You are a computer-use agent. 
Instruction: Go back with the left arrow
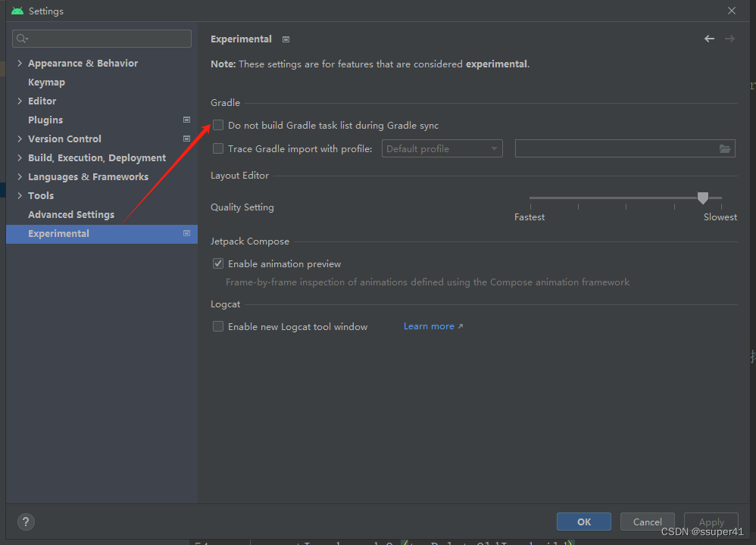pyautogui.click(x=709, y=39)
